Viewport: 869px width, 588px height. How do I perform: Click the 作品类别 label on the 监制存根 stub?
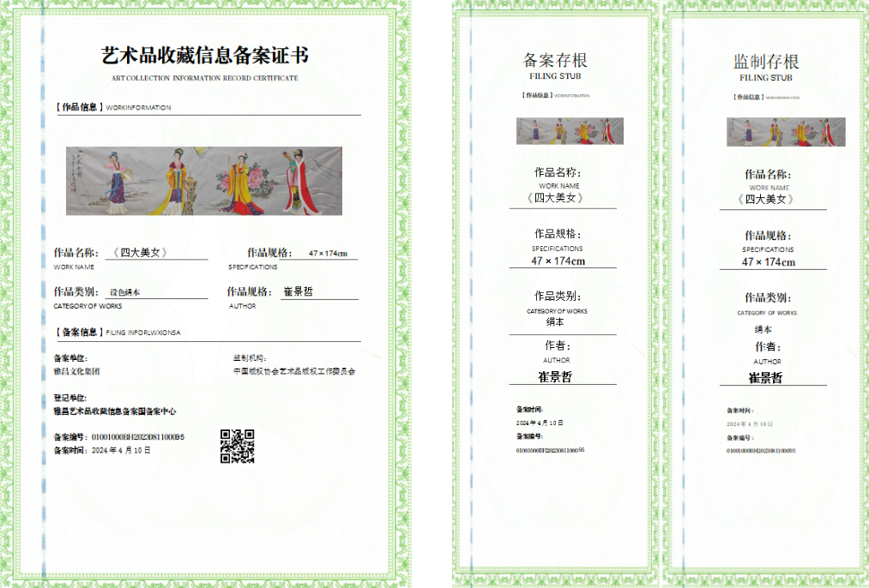768,298
